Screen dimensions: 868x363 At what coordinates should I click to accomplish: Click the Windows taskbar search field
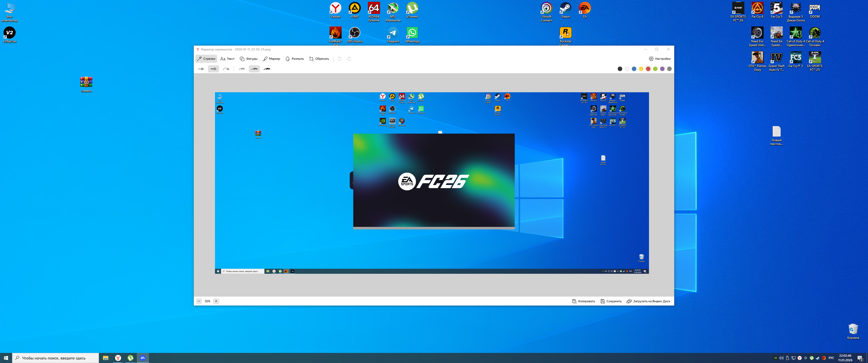pos(56,358)
